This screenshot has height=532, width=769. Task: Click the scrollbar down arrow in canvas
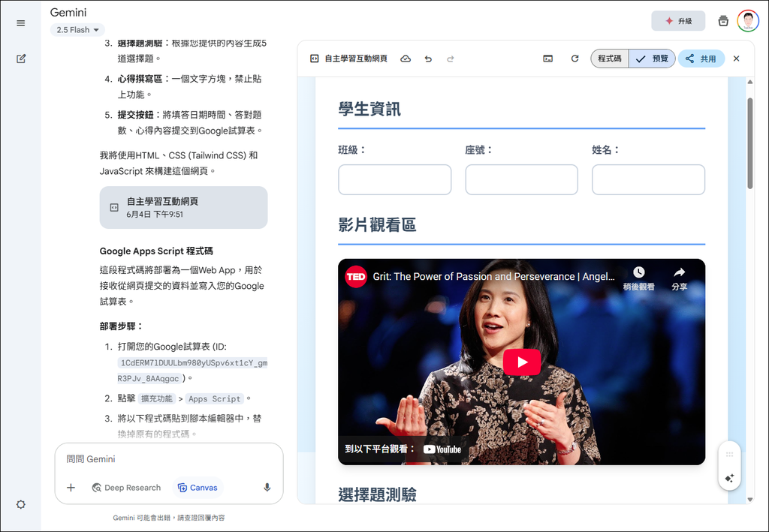750,500
